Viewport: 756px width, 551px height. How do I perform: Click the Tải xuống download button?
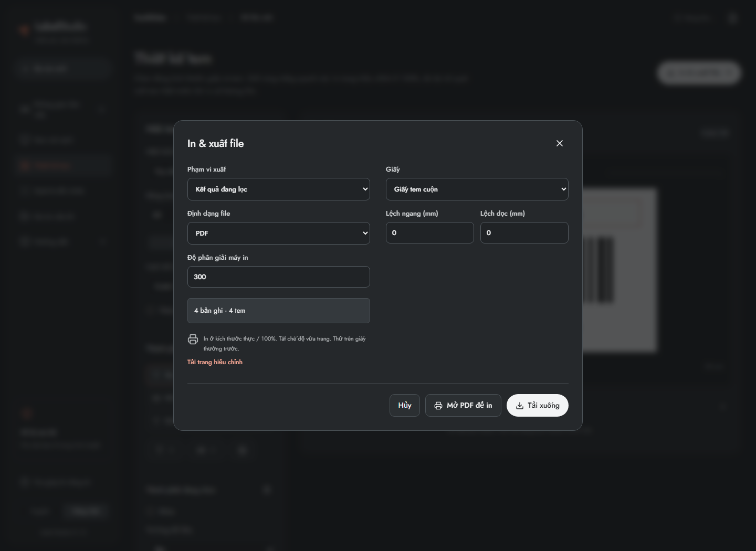pyautogui.click(x=538, y=405)
